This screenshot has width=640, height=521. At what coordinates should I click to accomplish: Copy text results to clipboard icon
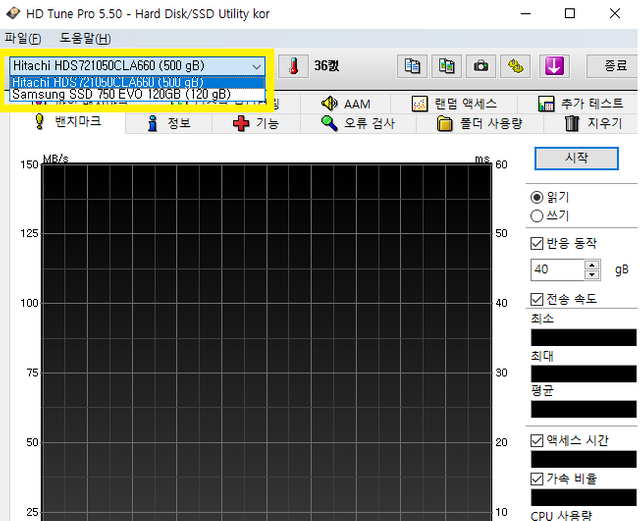[x=412, y=66]
